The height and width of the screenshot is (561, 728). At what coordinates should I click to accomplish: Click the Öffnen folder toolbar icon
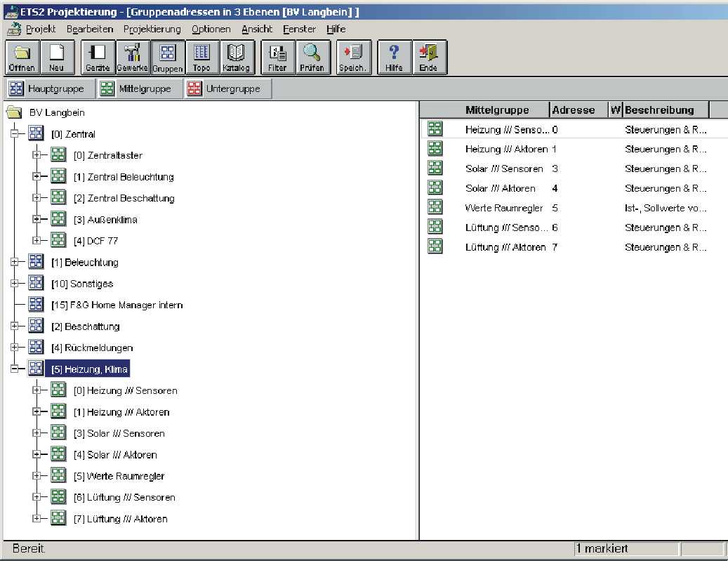pos(22,57)
